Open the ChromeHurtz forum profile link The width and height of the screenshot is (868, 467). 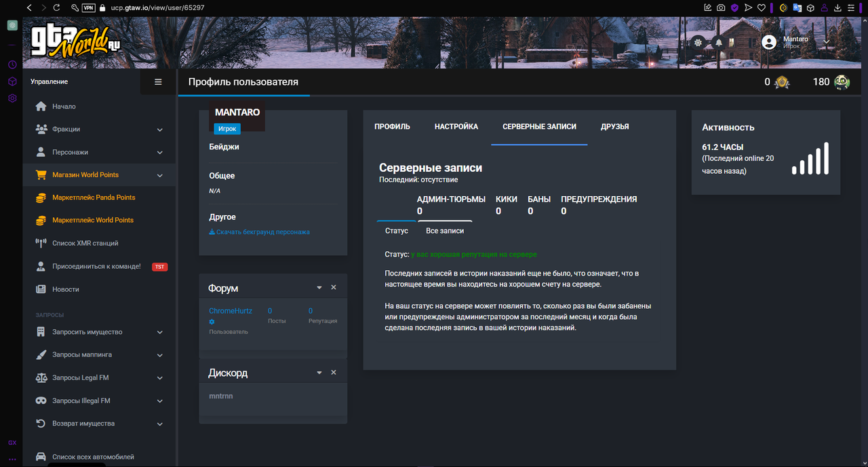[231, 311]
